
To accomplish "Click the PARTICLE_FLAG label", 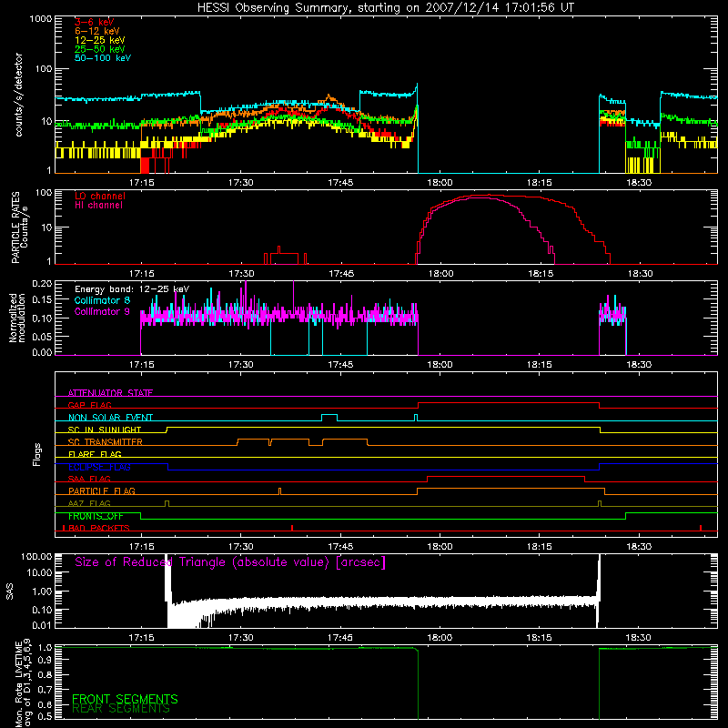I will coord(102,490).
